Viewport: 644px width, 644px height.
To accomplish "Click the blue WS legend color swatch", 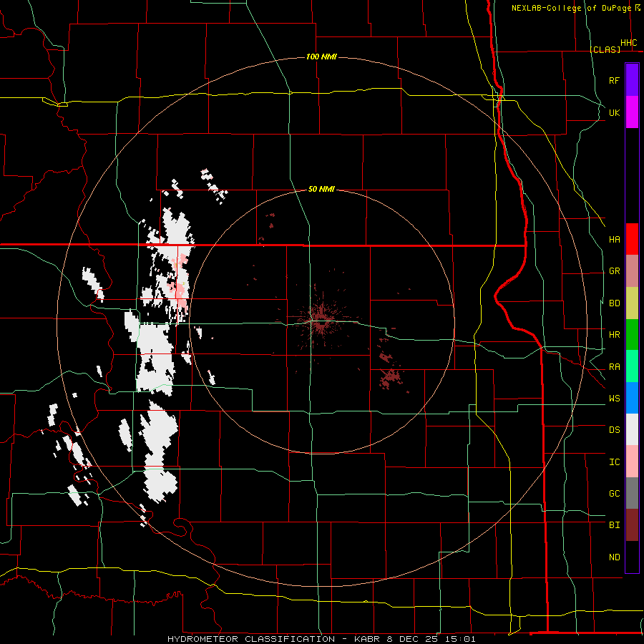I will point(632,398).
